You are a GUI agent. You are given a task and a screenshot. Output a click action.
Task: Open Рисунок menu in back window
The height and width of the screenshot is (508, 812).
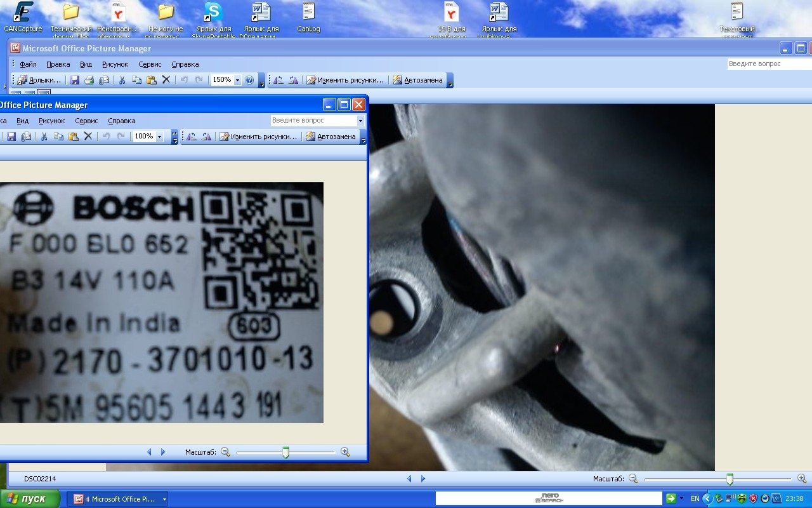[x=115, y=64]
